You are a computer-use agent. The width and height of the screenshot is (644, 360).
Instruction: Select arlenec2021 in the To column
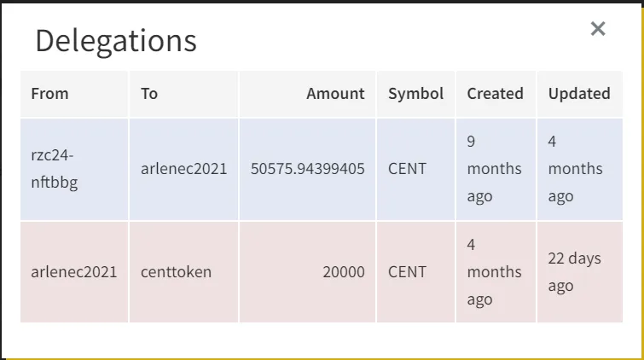183,169
